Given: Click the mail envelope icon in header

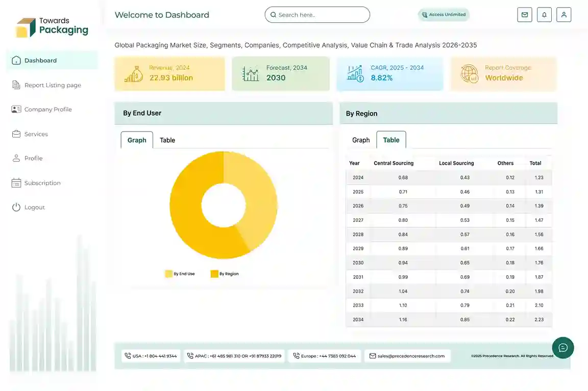Looking at the screenshot, I should click(524, 15).
